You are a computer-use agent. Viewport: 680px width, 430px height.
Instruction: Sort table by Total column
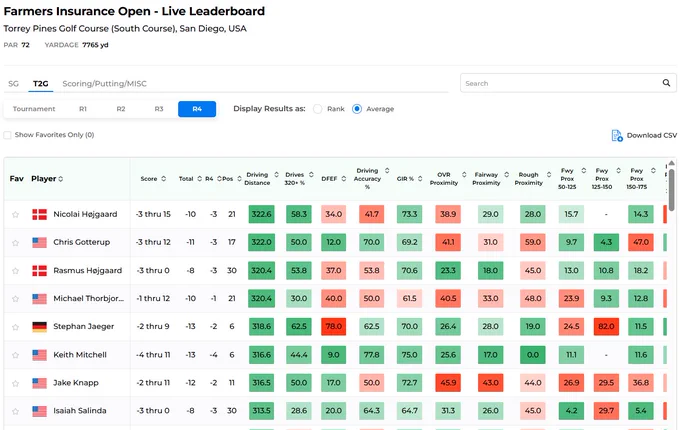199,179
